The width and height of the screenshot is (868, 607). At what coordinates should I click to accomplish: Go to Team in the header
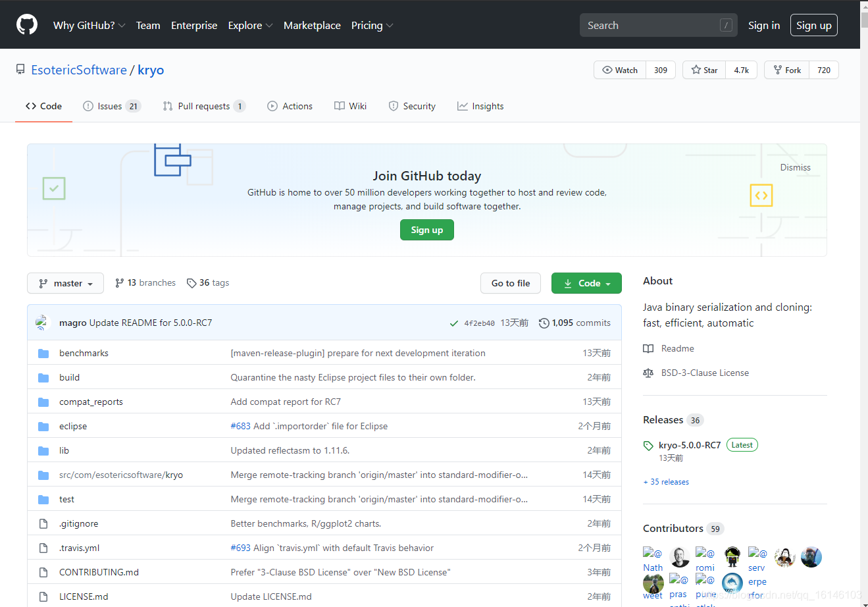[x=148, y=25]
